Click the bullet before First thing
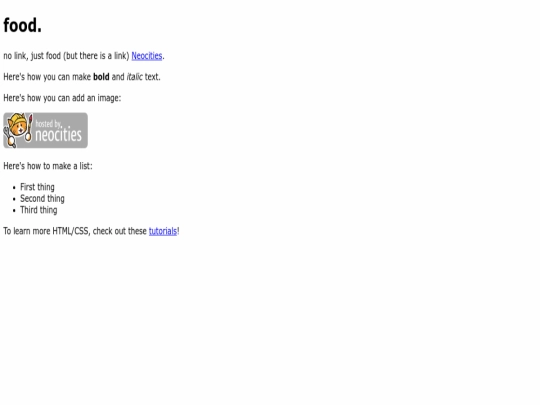This screenshot has height=405, width=540. click(x=14, y=188)
